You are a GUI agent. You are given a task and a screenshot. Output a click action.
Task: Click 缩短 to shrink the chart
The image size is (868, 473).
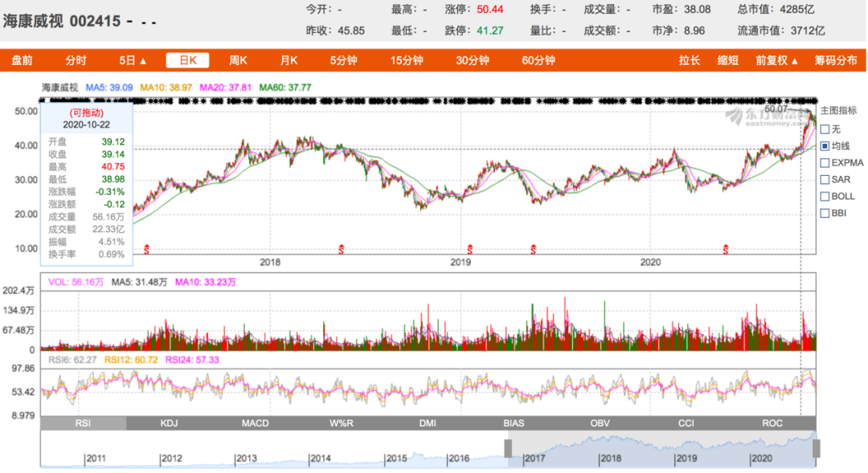pyautogui.click(x=727, y=60)
